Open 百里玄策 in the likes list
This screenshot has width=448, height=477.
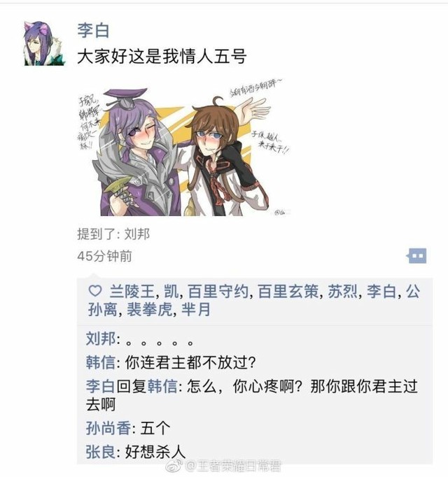pyautogui.click(x=288, y=291)
